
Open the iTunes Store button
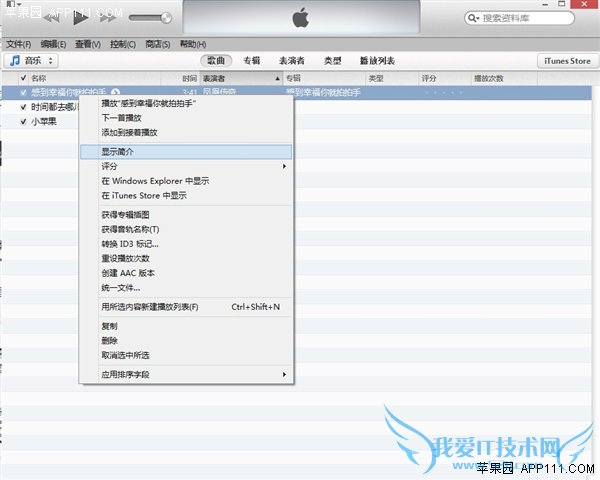(x=567, y=61)
